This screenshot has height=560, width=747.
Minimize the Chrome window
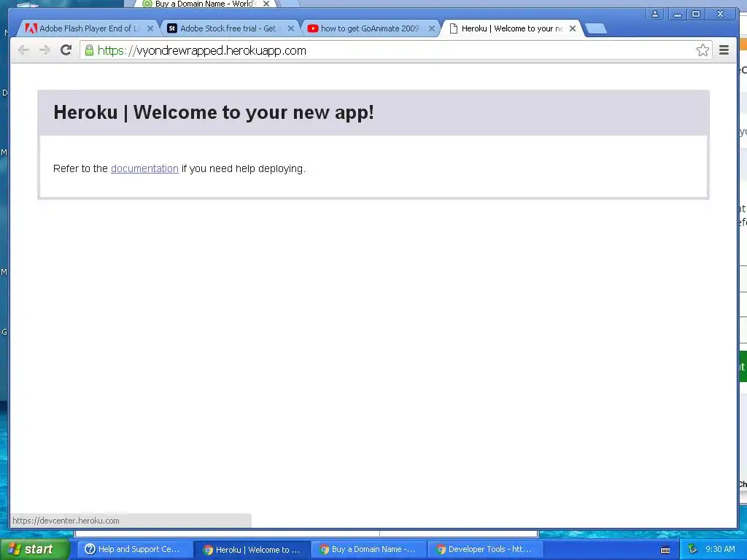point(677,14)
